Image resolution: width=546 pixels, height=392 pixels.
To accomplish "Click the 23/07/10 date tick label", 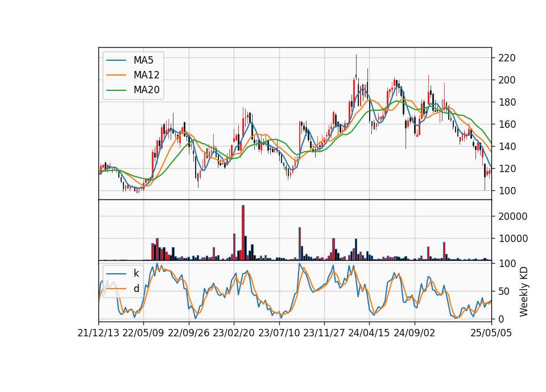I will [x=279, y=333].
